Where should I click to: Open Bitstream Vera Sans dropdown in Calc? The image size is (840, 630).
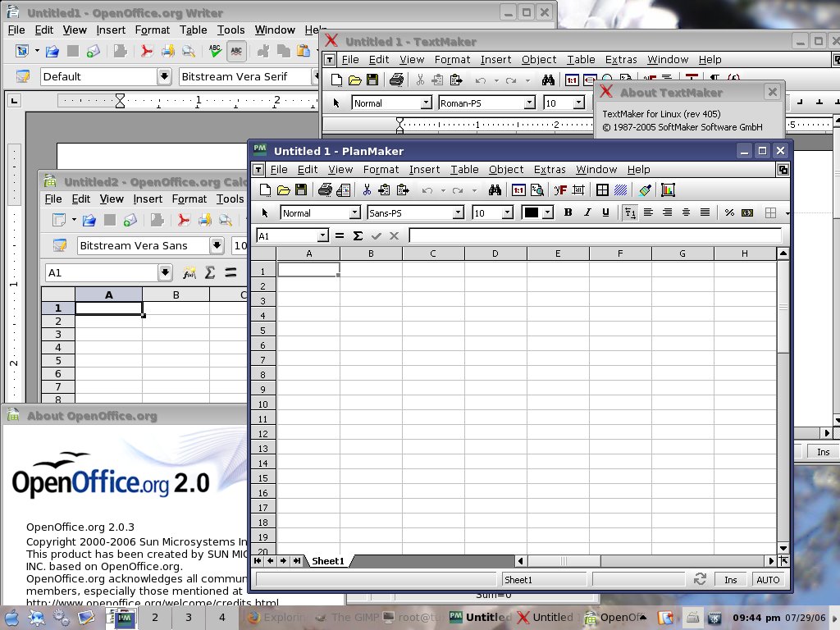click(x=217, y=245)
